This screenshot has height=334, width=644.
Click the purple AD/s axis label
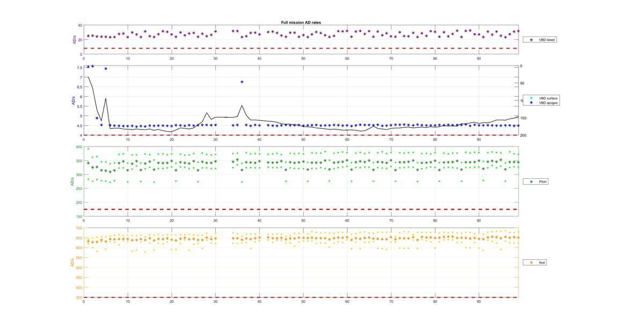(74, 39)
